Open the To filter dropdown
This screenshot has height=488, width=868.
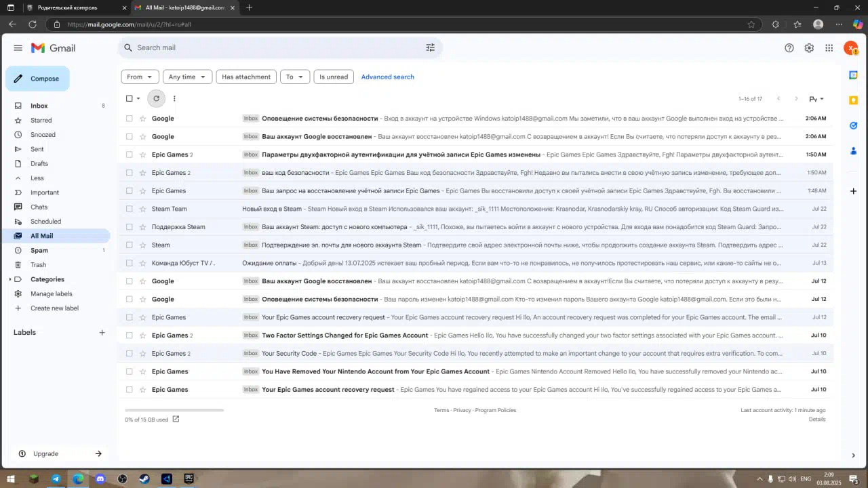click(295, 77)
